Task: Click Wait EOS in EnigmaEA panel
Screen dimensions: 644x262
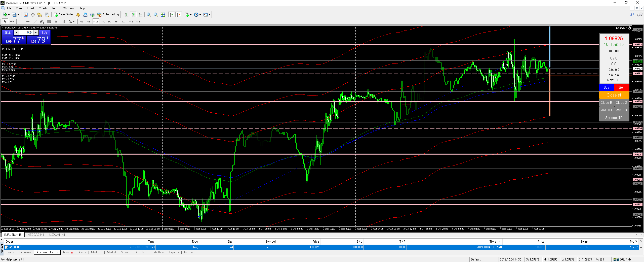Action: point(621,110)
